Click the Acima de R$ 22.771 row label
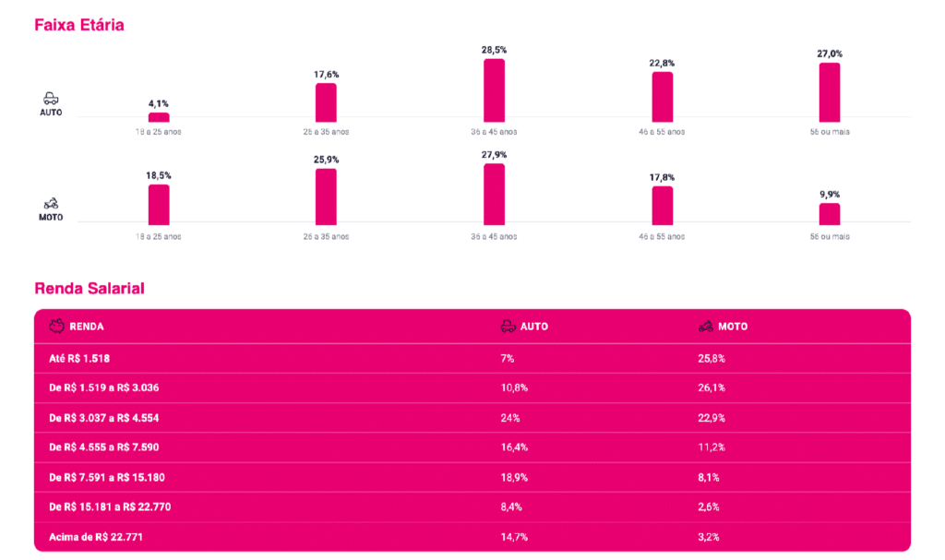Image resolution: width=945 pixels, height=560 pixels. 96,537
